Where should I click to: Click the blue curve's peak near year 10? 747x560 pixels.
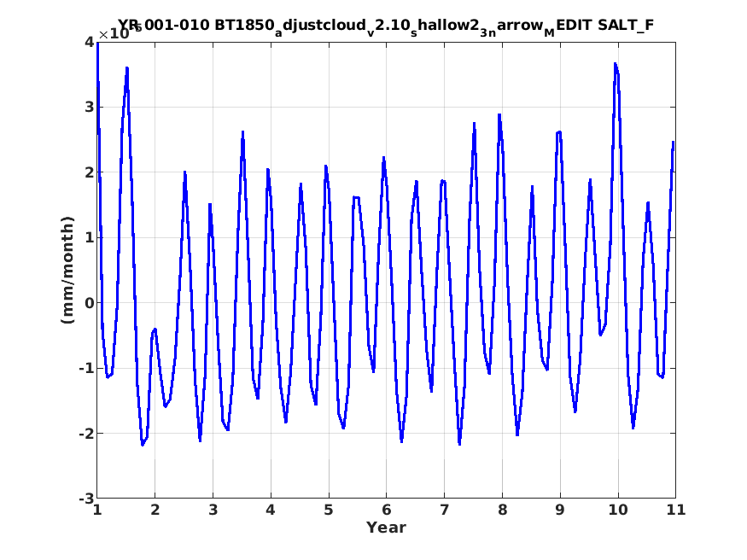(615, 63)
